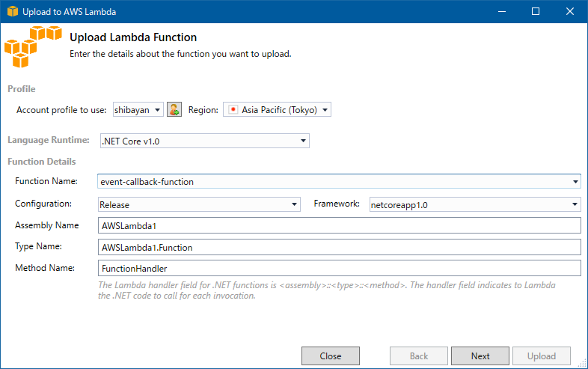Close the window with the X button
588x369 pixels.
pos(569,11)
